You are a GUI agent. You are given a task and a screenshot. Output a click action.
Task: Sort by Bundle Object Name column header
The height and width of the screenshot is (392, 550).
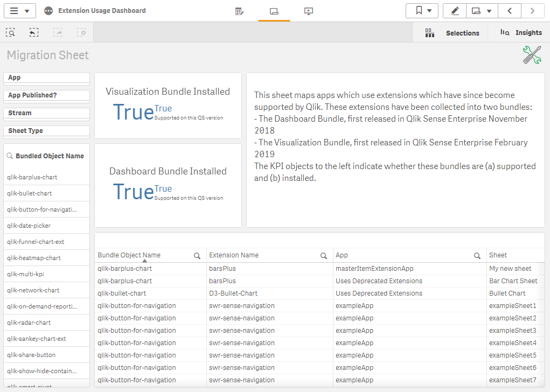click(129, 255)
